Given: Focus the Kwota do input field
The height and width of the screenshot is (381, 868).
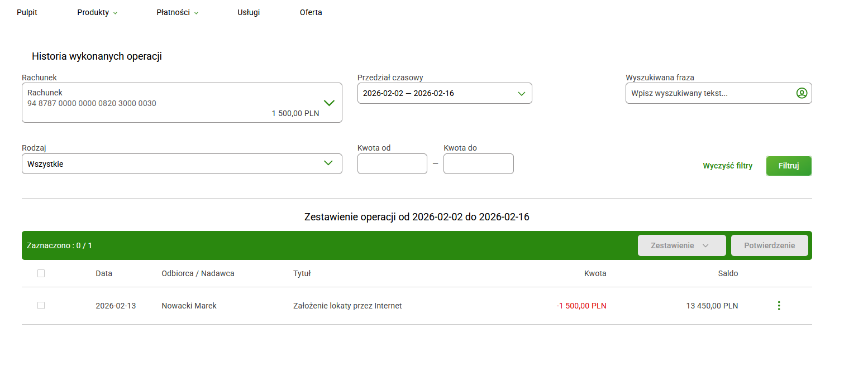Looking at the screenshot, I should point(478,164).
